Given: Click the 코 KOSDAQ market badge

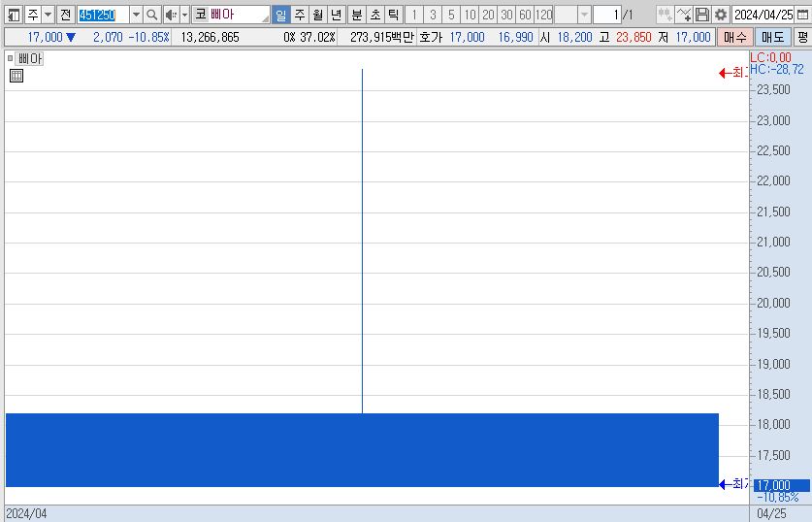Looking at the screenshot, I should coord(201,14).
